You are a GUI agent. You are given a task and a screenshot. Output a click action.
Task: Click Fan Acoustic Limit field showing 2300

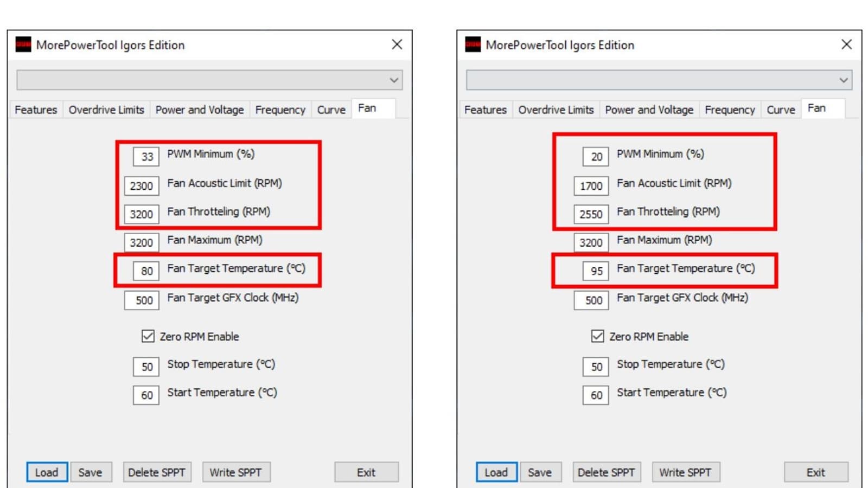[142, 186]
